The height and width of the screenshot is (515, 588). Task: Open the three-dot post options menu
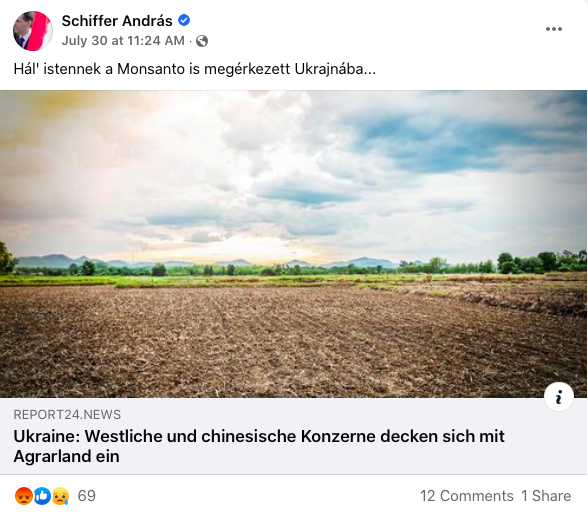554,29
